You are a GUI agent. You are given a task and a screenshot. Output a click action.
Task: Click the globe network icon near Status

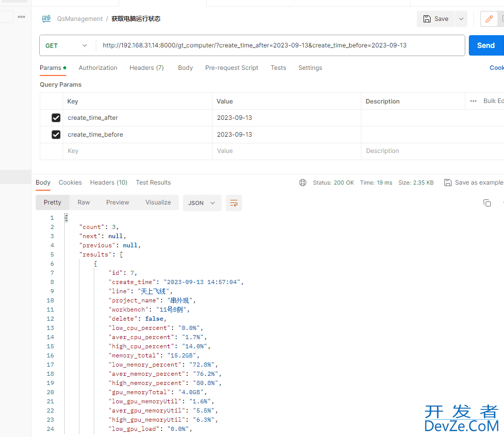tap(303, 183)
